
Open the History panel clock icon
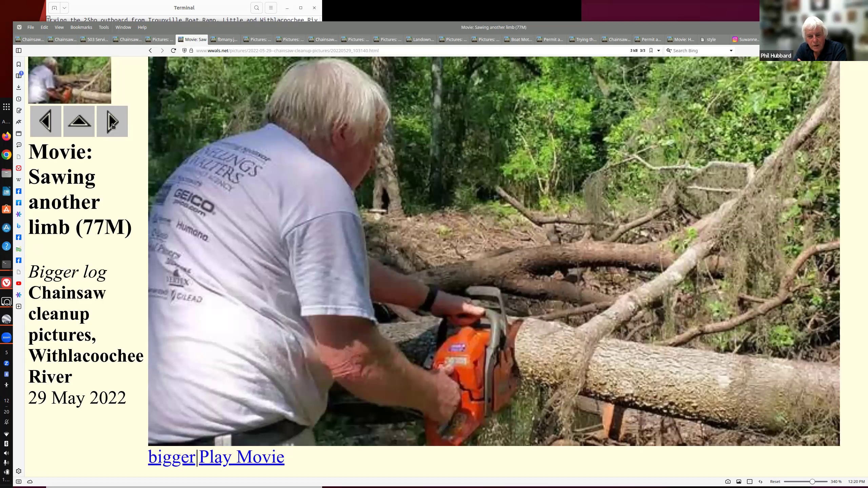(19, 99)
